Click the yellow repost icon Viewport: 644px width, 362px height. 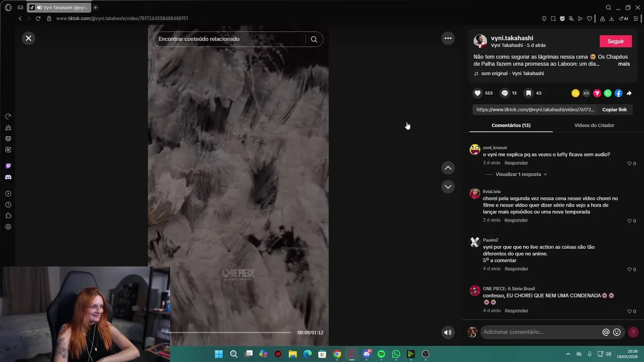pos(576,93)
